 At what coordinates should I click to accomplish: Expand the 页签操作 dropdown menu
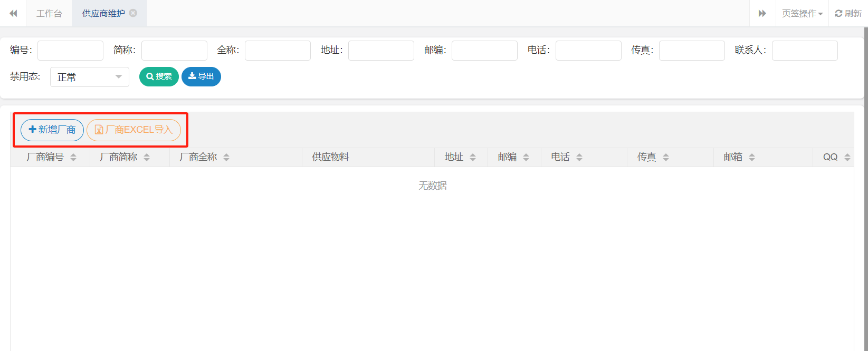[x=802, y=13]
